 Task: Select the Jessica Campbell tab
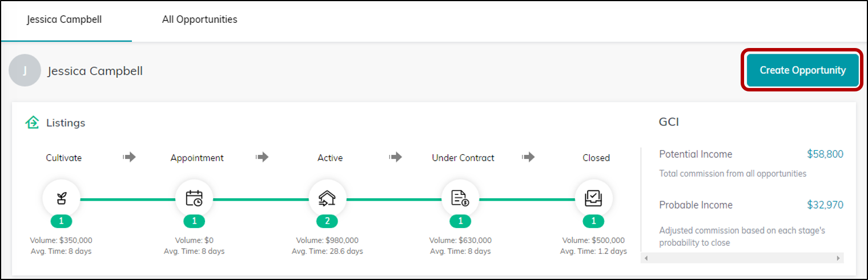click(64, 19)
